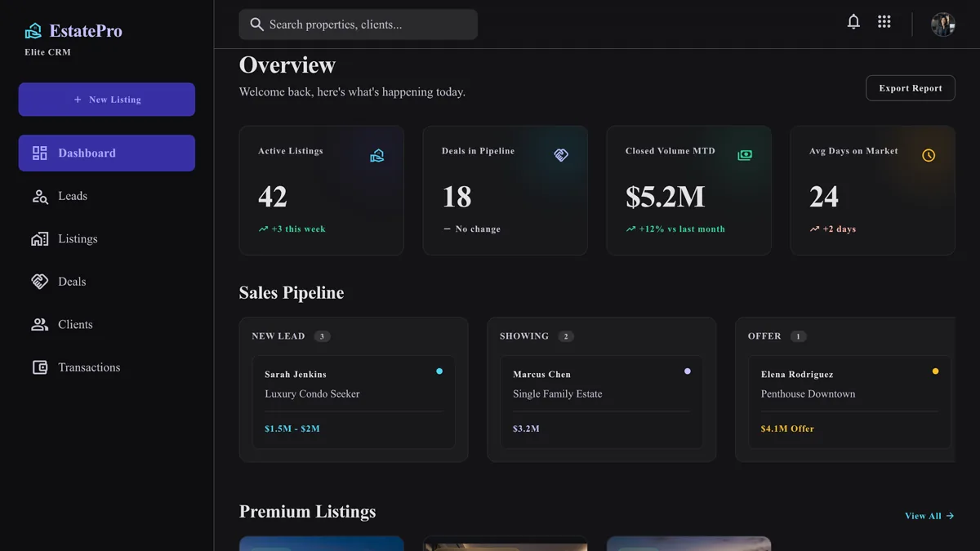Image resolution: width=980 pixels, height=551 pixels.
Task: Click Export Report button
Action: [911, 88]
